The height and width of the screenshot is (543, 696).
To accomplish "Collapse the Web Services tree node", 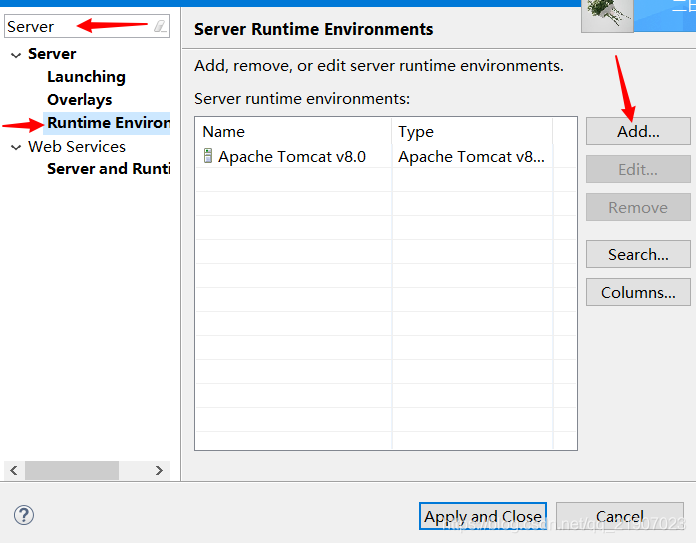I will (x=16, y=147).
